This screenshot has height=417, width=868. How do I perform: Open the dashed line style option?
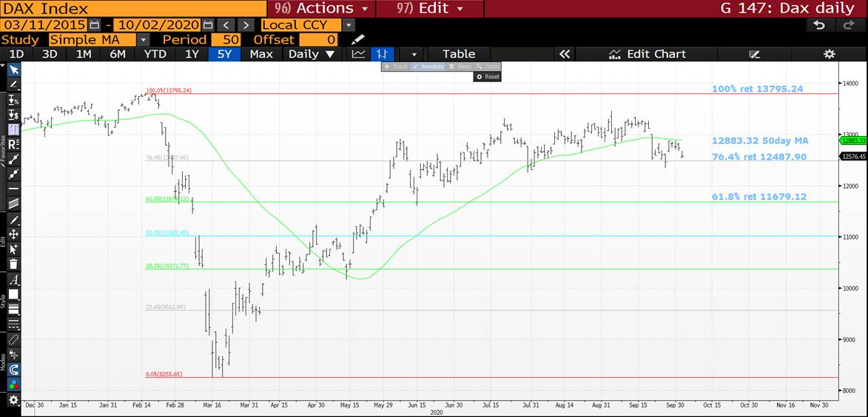14,324
